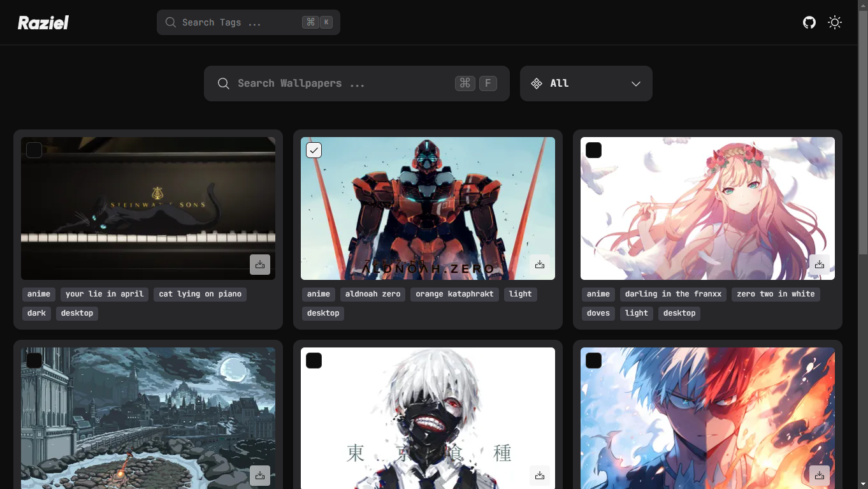Download the Zero Two wallpaper
This screenshot has width=868, height=489.
pyautogui.click(x=820, y=265)
